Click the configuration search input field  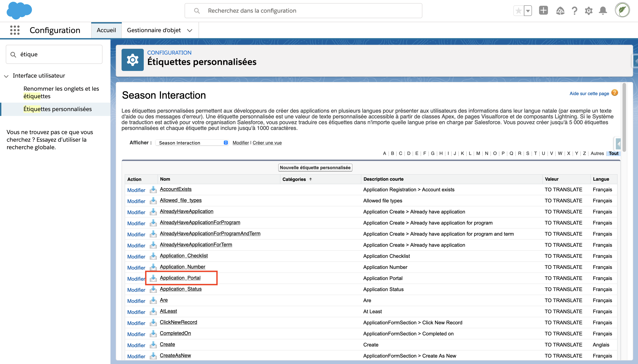pyautogui.click(x=303, y=11)
